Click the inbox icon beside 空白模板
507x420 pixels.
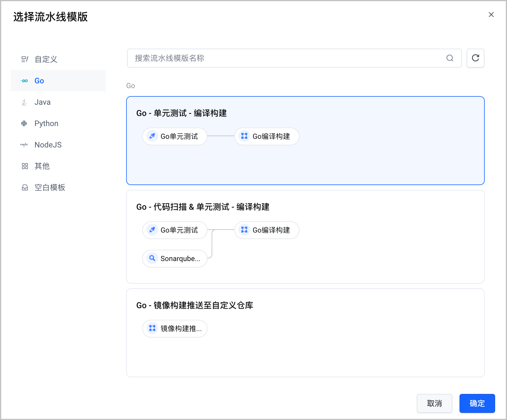point(25,187)
